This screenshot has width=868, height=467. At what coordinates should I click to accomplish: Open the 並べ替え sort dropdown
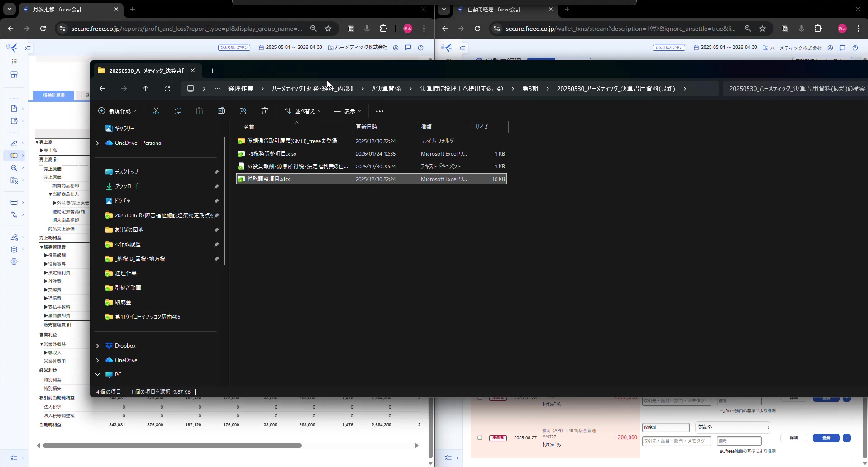tap(302, 111)
